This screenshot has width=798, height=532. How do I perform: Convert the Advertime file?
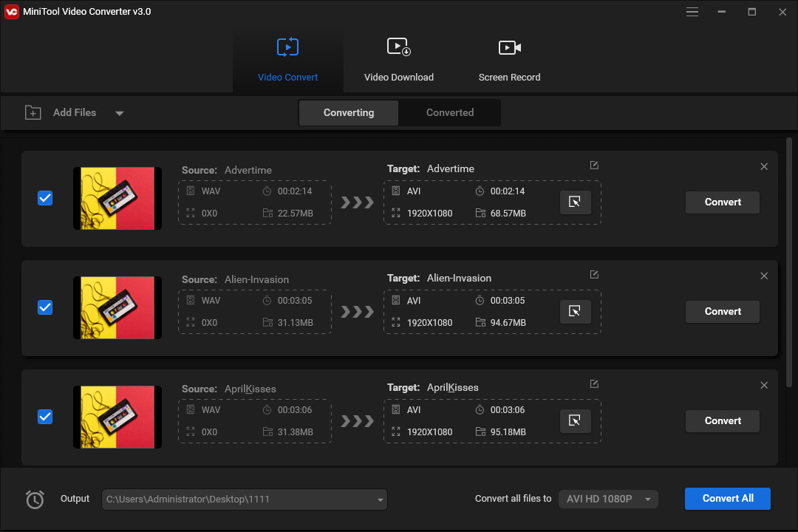(x=722, y=202)
